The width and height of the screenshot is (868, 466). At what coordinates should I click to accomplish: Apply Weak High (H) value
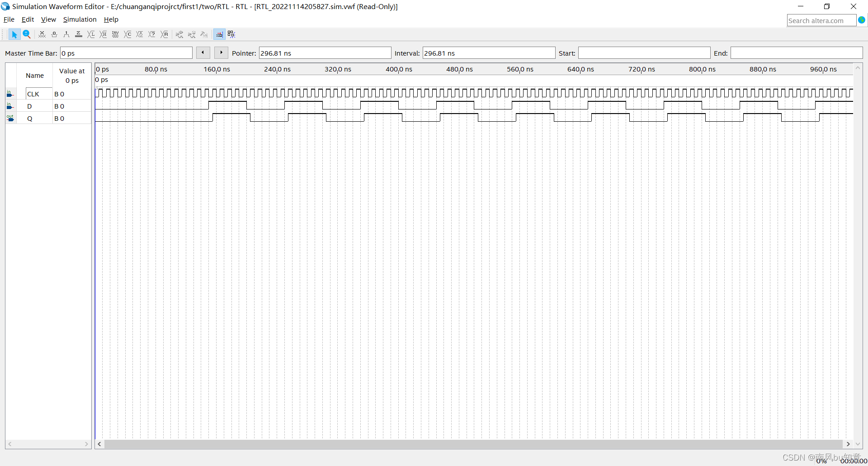click(103, 34)
